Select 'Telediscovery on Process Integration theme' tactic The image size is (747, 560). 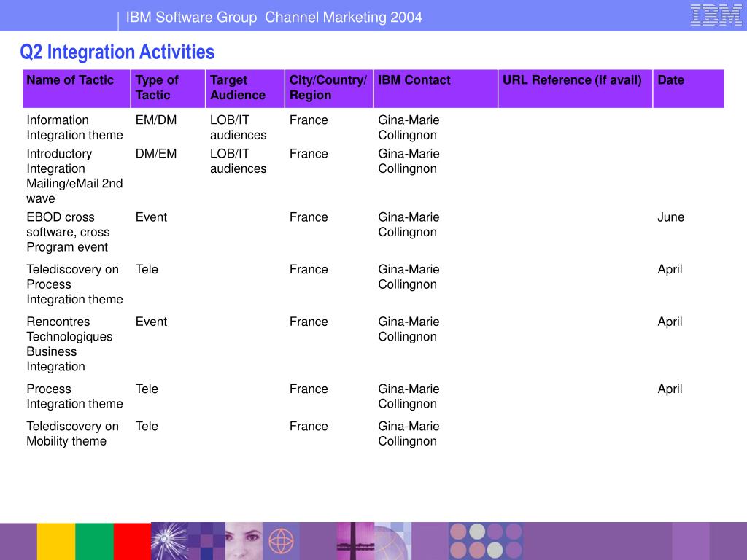tap(75, 284)
